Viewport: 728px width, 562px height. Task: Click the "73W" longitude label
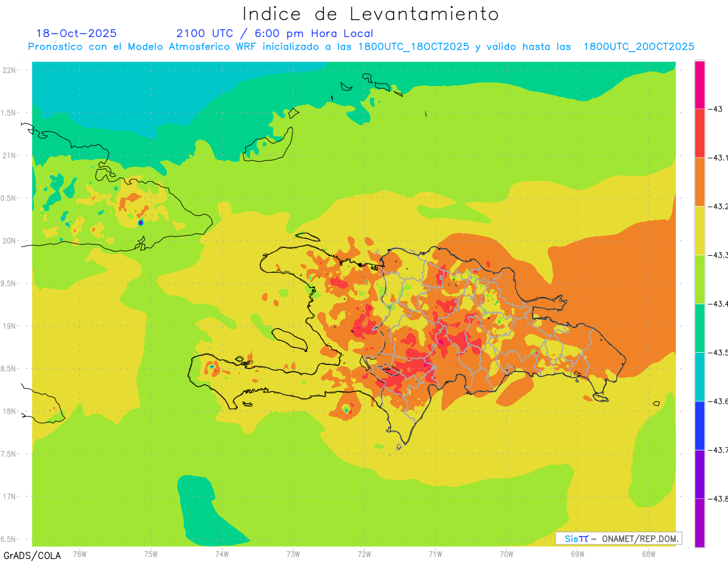point(293,554)
